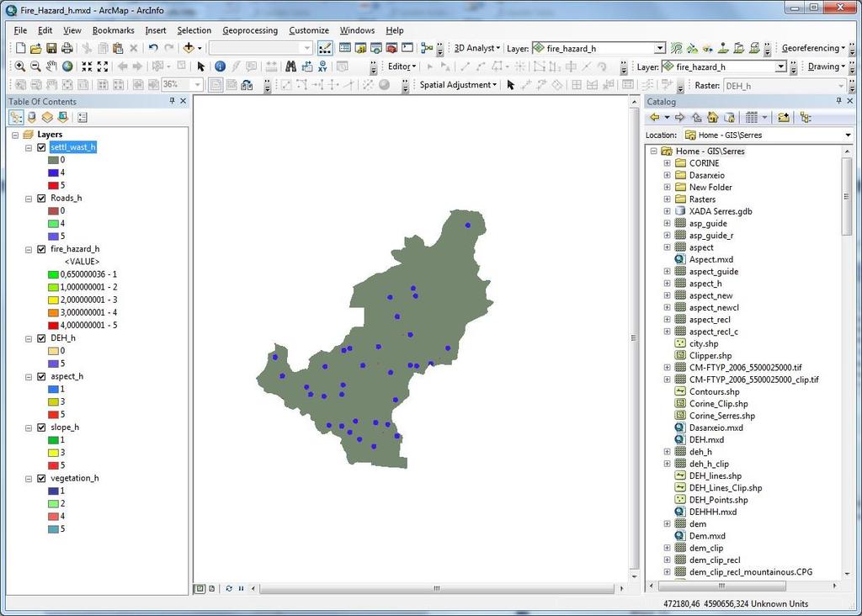Viewport: 862px width, 616px height.
Task: Switch TOC to List By Visibility
Action: 47,117
